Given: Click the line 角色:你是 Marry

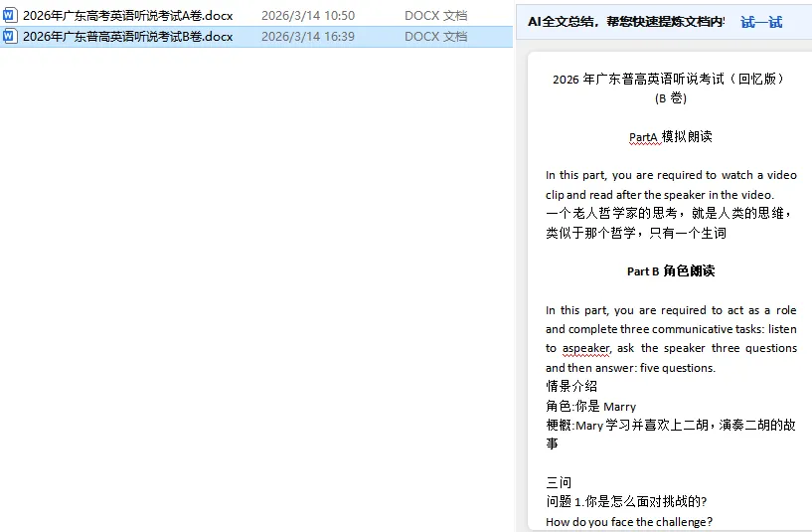Looking at the screenshot, I should (591, 406).
